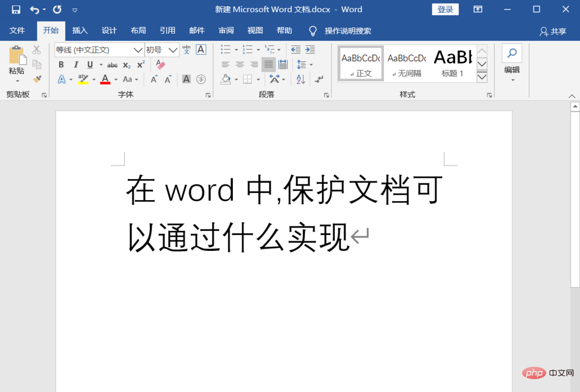This screenshot has width=580, height=392.
Task: Switch to the 审阅 Review tab
Action: [226, 31]
